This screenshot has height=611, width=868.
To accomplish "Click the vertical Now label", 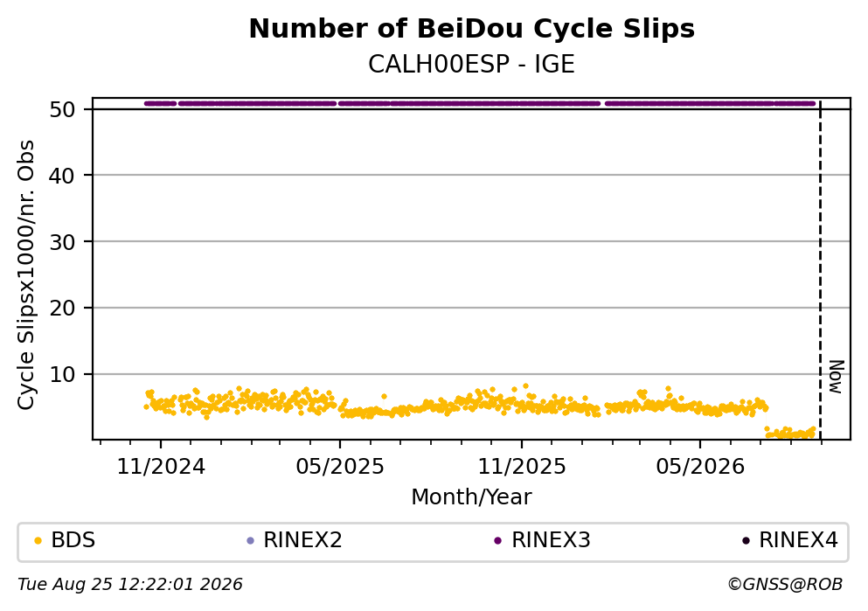I will (837, 377).
